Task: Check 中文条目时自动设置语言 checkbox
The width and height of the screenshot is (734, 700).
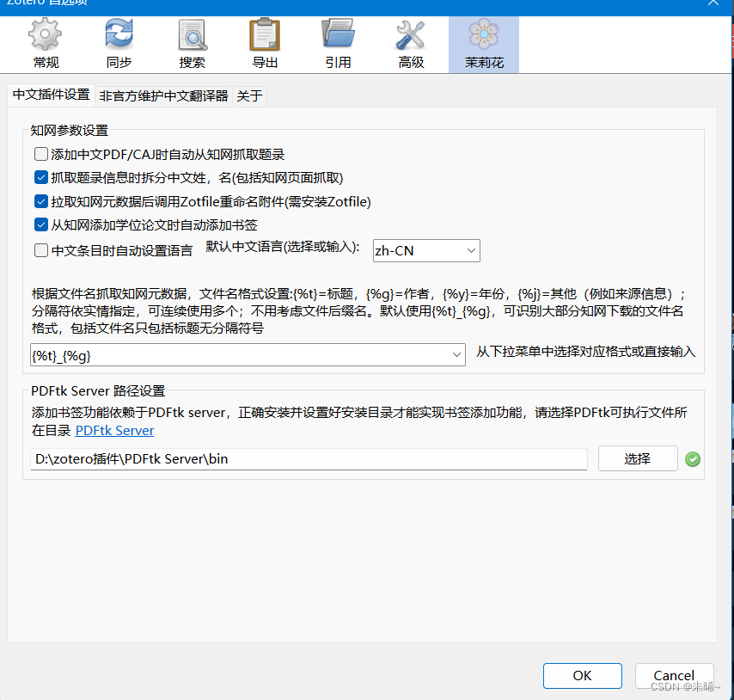Action: pos(41,250)
